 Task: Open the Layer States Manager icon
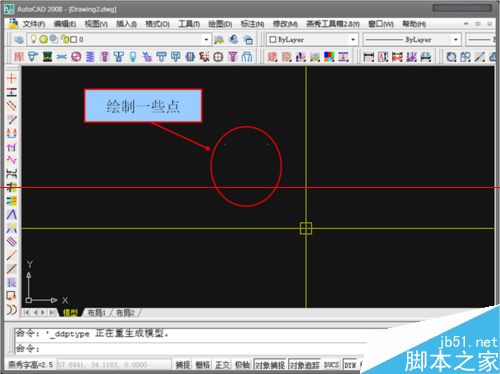pos(248,40)
